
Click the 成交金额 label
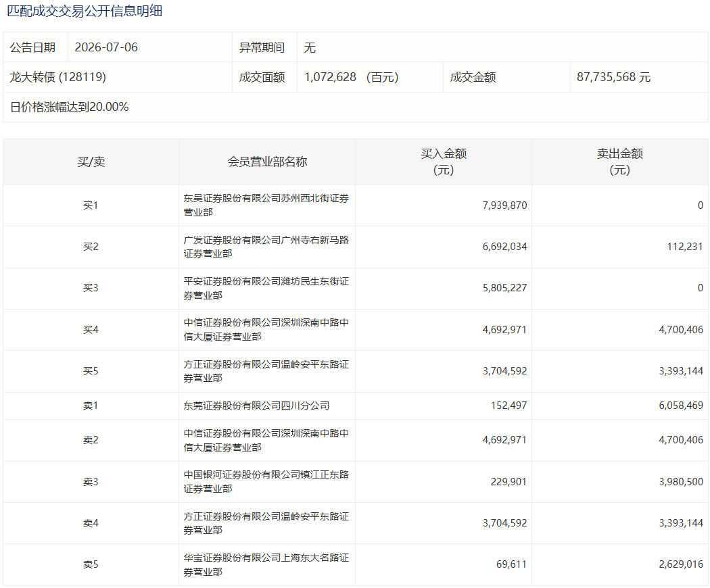tap(473, 77)
